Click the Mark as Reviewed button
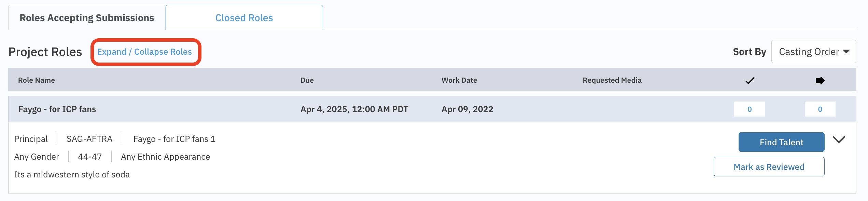868x201 pixels. coord(769,167)
